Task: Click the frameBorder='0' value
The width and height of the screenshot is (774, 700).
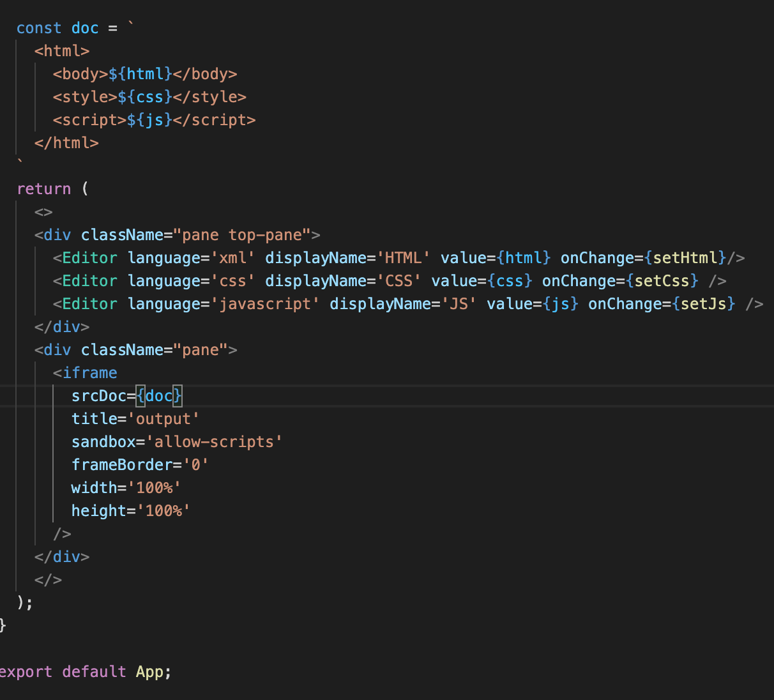Action: tap(196, 465)
